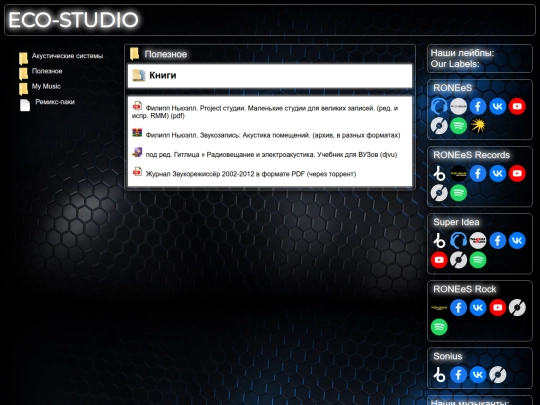Click the folder icon beside Акустические системы

tap(23, 58)
